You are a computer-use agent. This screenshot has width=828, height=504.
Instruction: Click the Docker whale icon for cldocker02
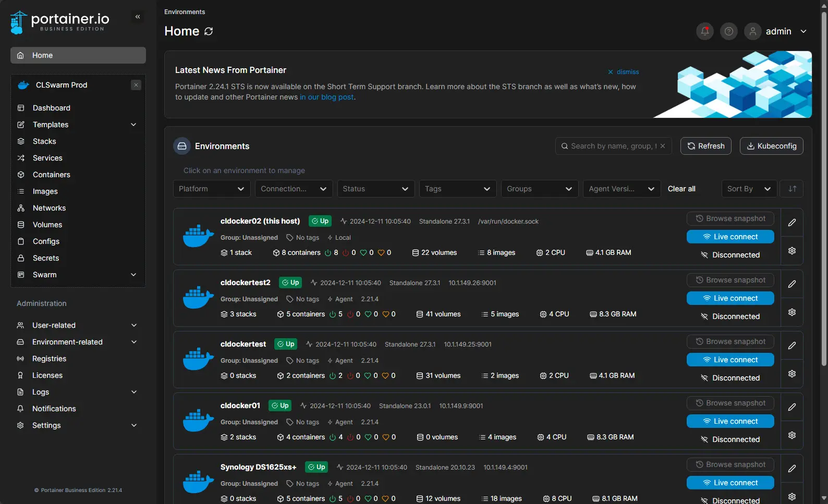[x=198, y=236]
